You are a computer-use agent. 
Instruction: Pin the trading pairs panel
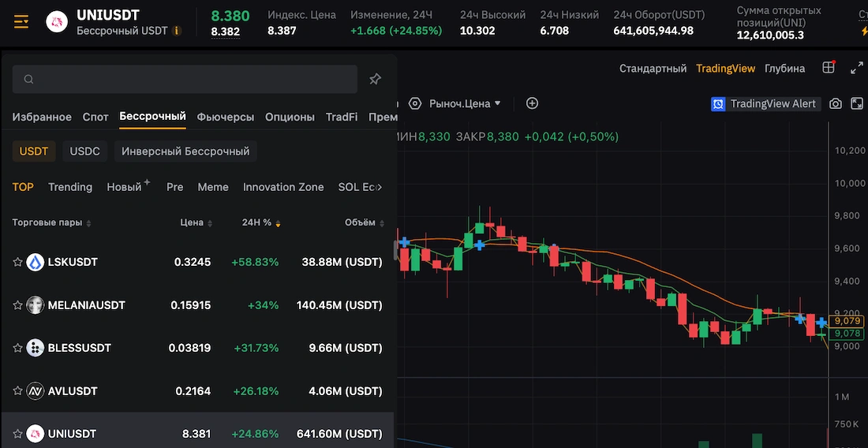[376, 79]
